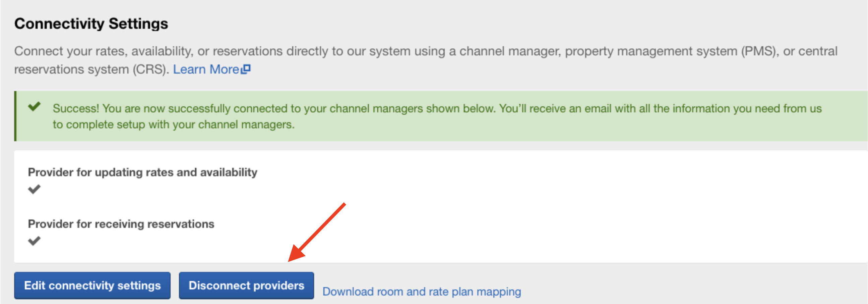
Task: Click the Provider for receiving reservations label
Action: (x=121, y=224)
